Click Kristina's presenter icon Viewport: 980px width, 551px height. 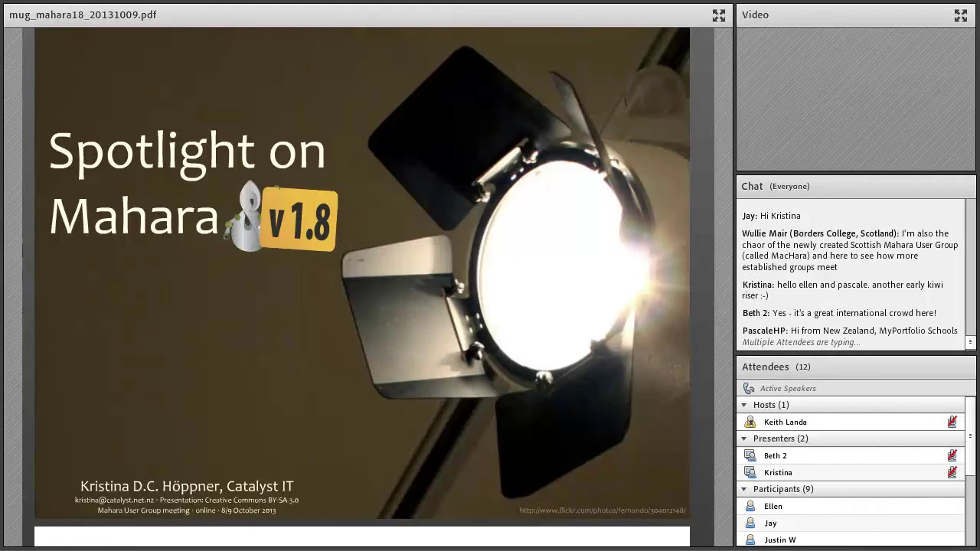(x=750, y=473)
